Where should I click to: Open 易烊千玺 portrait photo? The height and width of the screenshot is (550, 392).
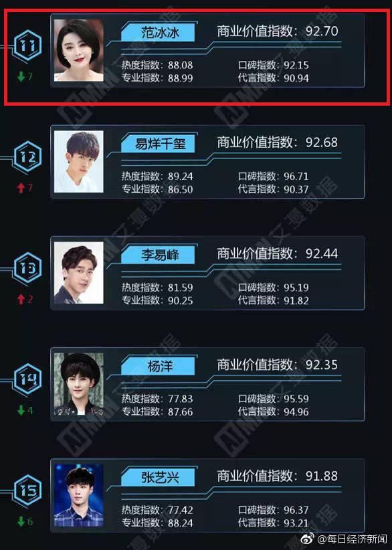(79, 162)
